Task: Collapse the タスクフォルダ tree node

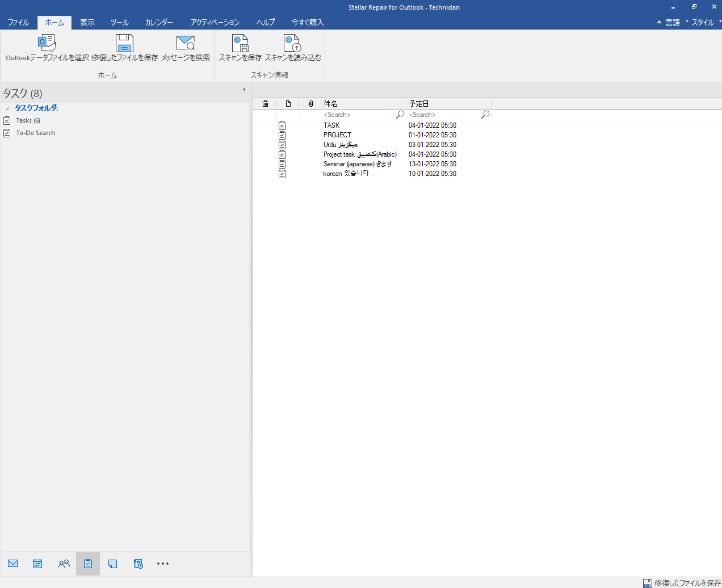Action: pyautogui.click(x=7, y=108)
